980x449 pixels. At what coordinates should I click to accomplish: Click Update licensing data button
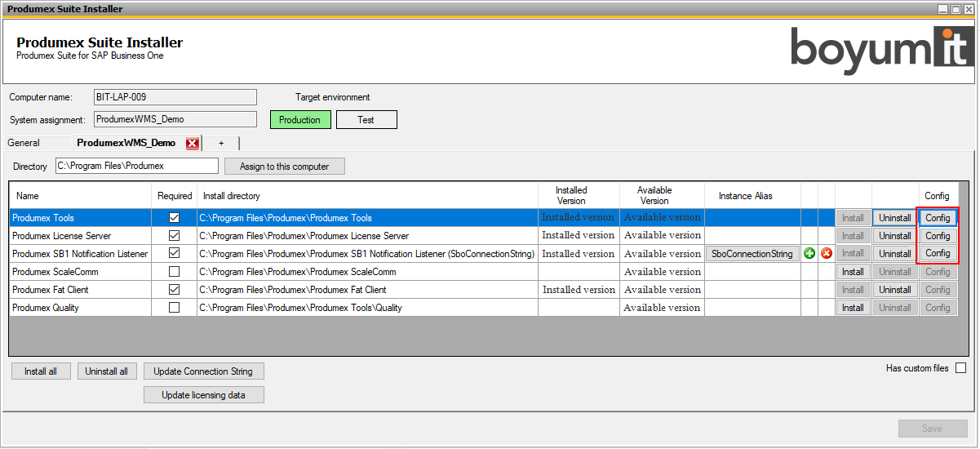pyautogui.click(x=203, y=395)
